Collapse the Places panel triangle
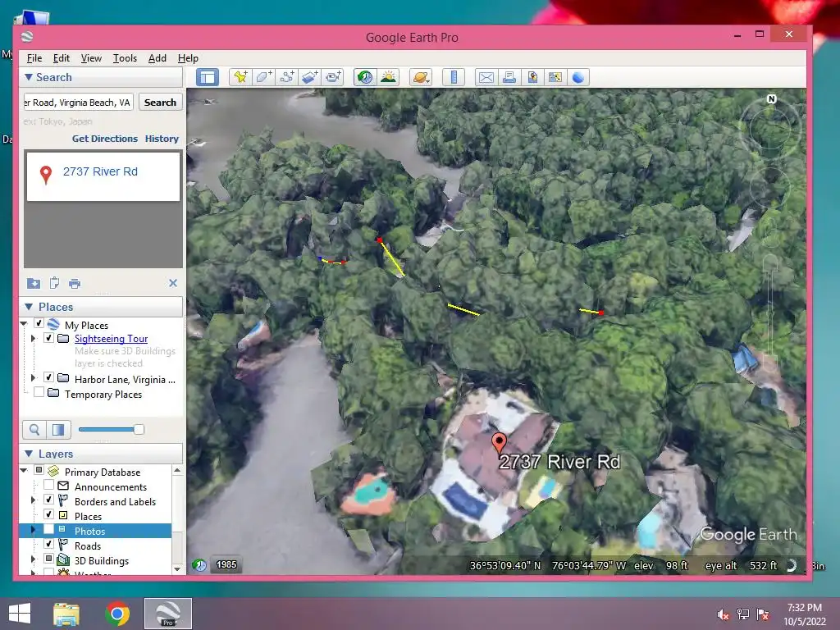 click(29, 307)
